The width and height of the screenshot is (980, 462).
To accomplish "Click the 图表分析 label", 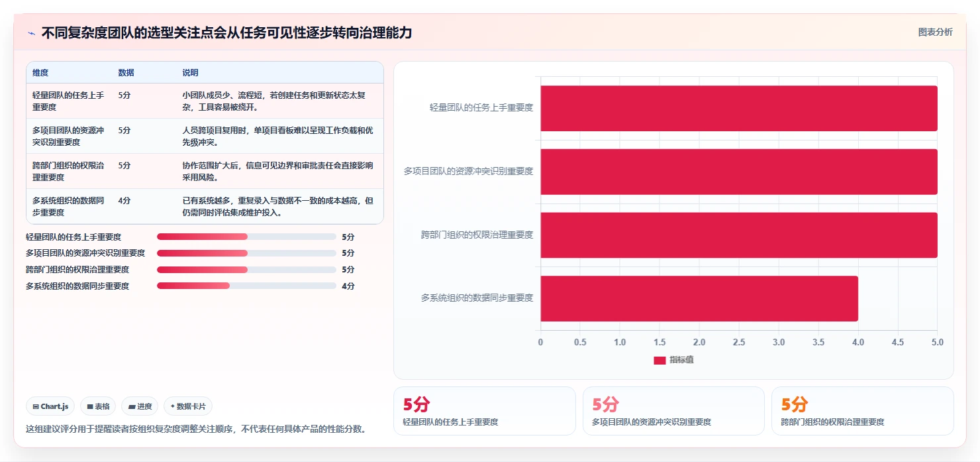I will pyautogui.click(x=935, y=32).
